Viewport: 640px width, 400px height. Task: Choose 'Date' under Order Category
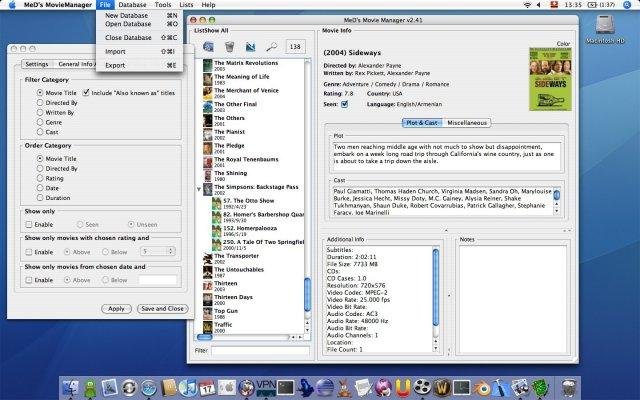40,188
